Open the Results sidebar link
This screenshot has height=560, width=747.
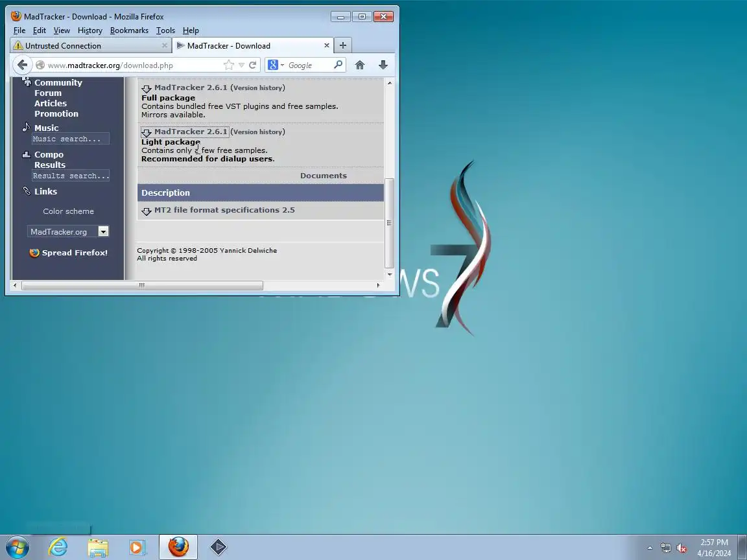coord(49,165)
